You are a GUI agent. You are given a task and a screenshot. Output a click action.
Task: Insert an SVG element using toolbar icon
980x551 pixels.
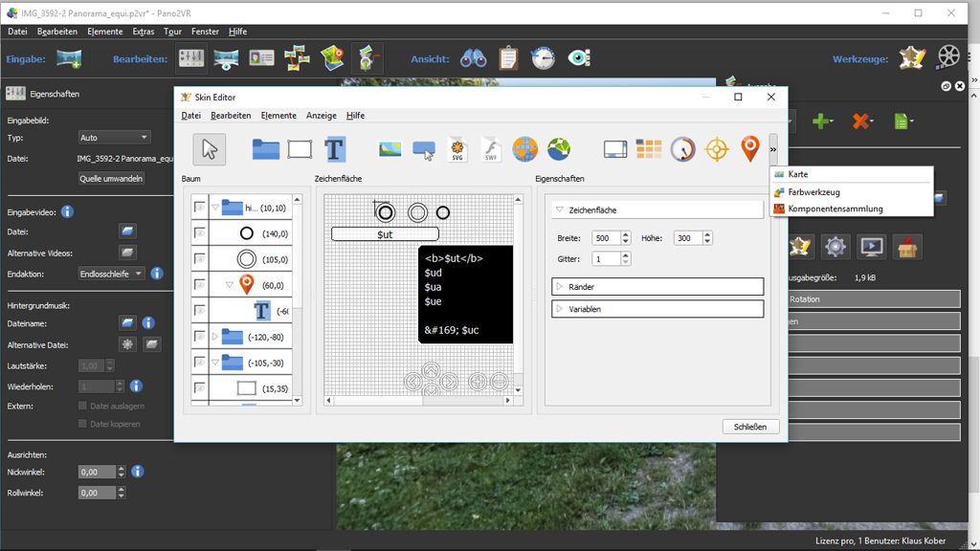(x=457, y=149)
